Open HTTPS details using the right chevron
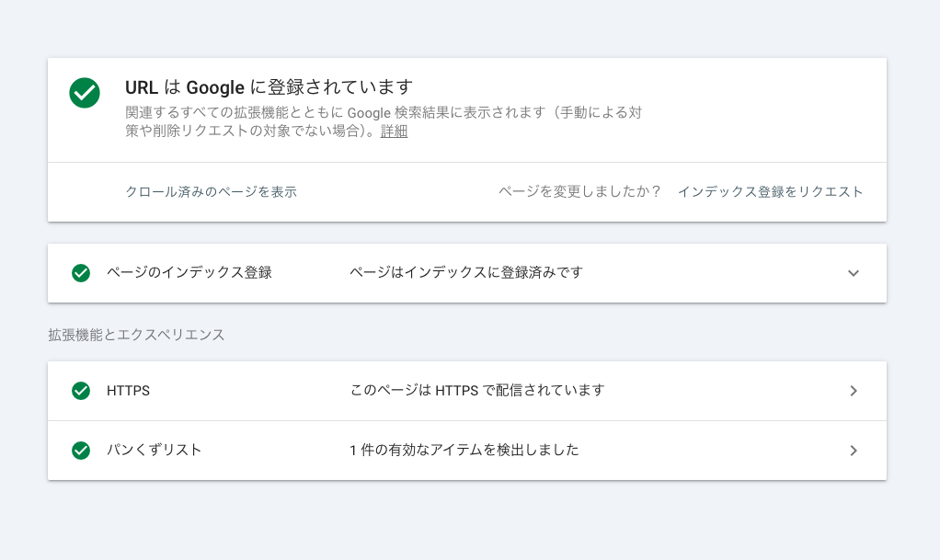Screen dimensions: 940x560 coord(854,390)
